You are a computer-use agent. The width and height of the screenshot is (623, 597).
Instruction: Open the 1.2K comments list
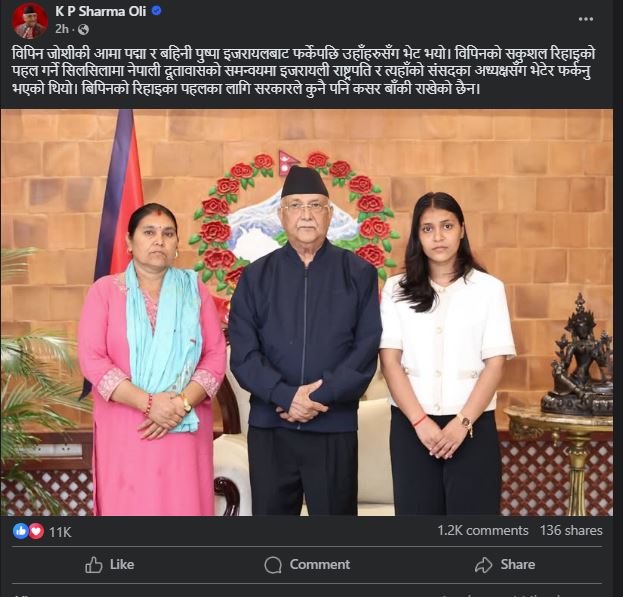tap(483, 530)
